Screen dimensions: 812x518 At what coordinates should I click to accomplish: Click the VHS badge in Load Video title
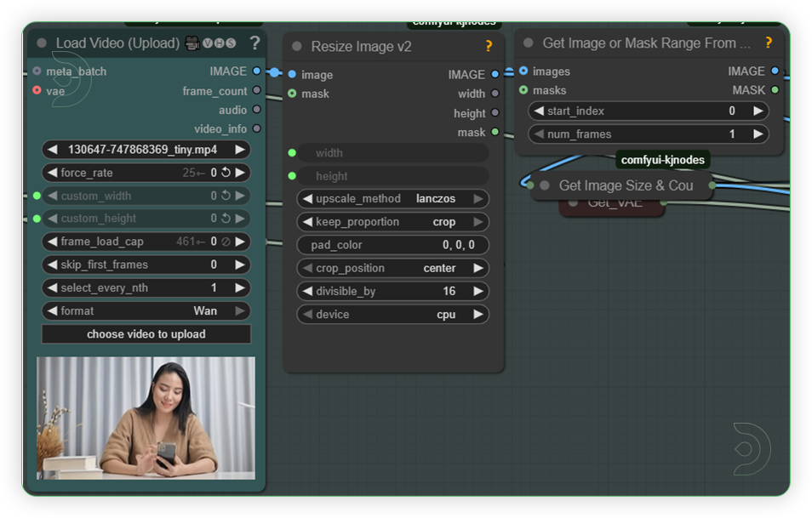click(x=219, y=43)
